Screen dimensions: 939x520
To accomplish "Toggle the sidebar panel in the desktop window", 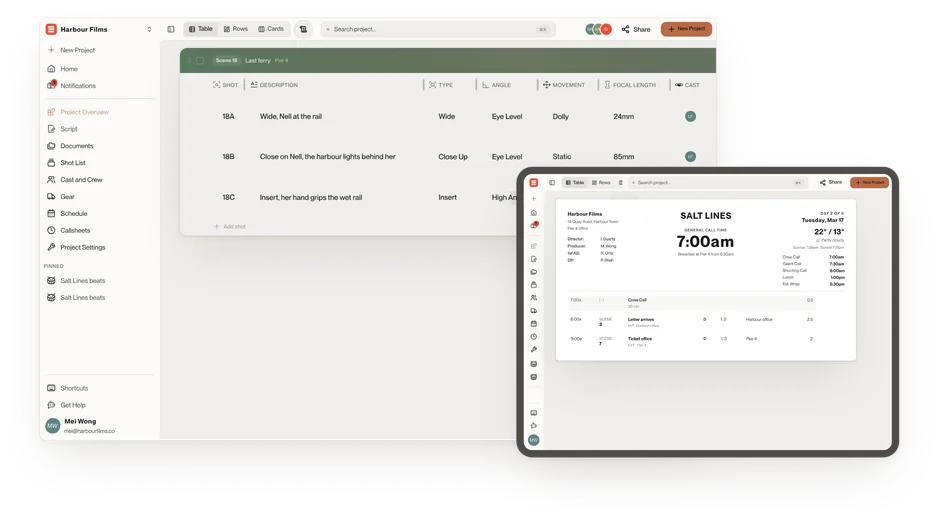I will click(x=171, y=29).
